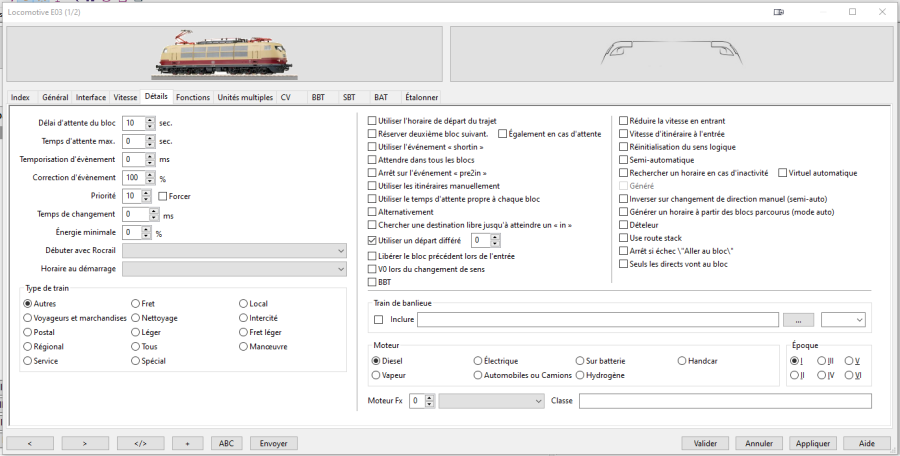Open the ... browse button for Train de banlieue
The width and height of the screenshot is (900, 456).
coord(797,320)
